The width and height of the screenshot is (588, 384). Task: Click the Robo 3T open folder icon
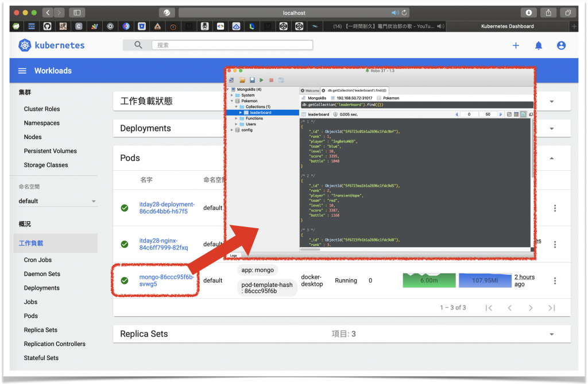click(x=242, y=80)
